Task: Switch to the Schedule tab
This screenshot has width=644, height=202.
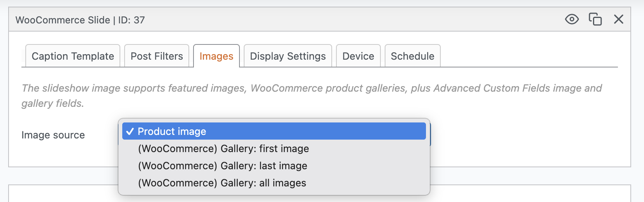Action: [412, 56]
